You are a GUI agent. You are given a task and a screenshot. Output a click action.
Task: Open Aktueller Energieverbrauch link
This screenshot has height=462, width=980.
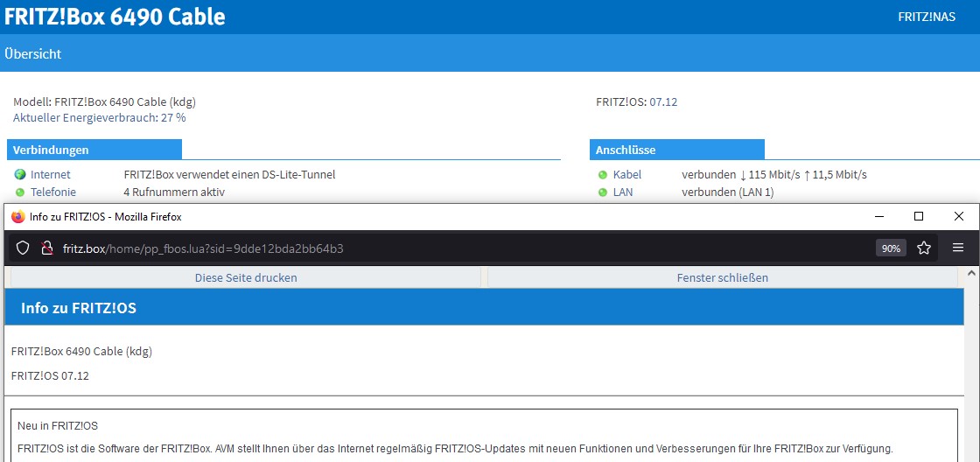[x=100, y=117]
